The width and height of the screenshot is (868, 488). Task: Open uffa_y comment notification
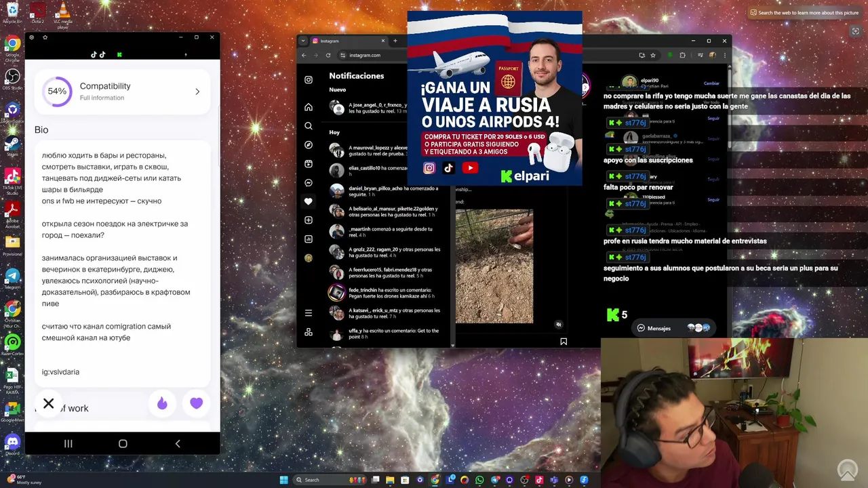385,333
